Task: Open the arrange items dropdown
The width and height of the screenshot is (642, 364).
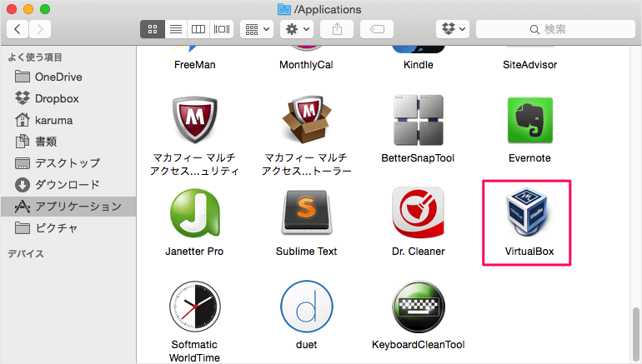Action: (257, 29)
